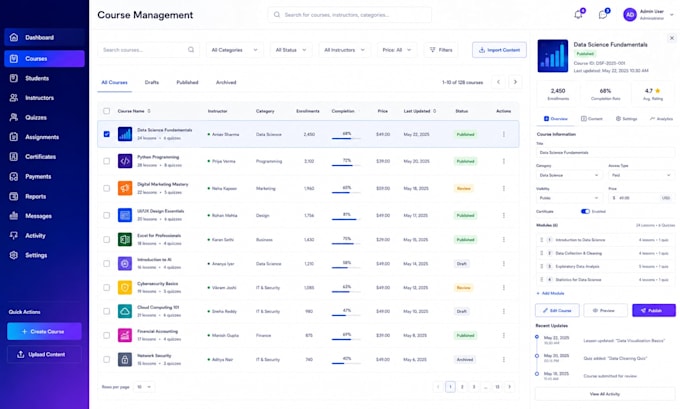Open actions menu for Network Security row
This screenshot has width=680, height=409.
point(503,360)
